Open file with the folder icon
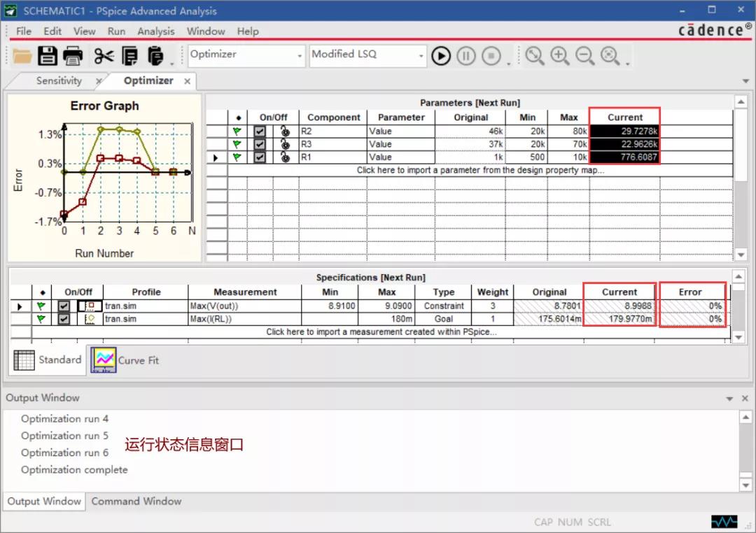The image size is (756, 533). point(22,57)
